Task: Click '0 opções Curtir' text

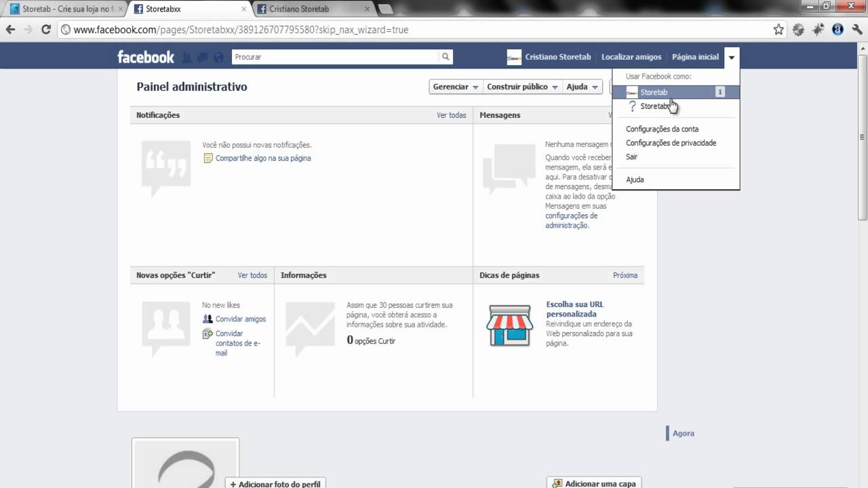Action: [371, 340]
